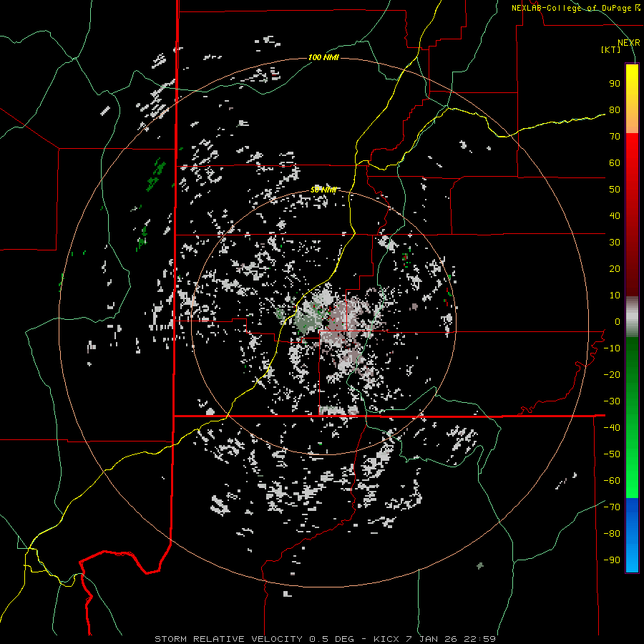Click the 20 value on the velocity scale
The image size is (644, 644).
pos(615,268)
